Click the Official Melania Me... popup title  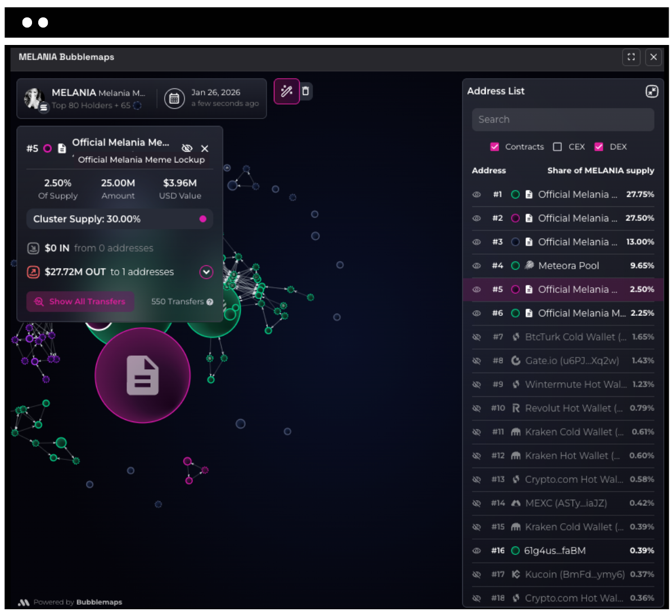coord(120,143)
